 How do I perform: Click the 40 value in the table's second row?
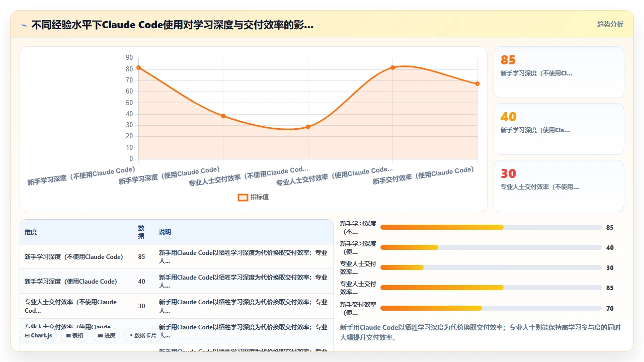click(x=141, y=282)
